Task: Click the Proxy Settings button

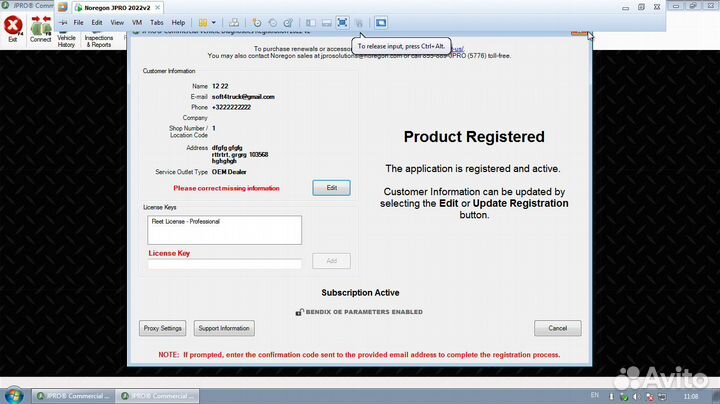Action: (x=163, y=328)
